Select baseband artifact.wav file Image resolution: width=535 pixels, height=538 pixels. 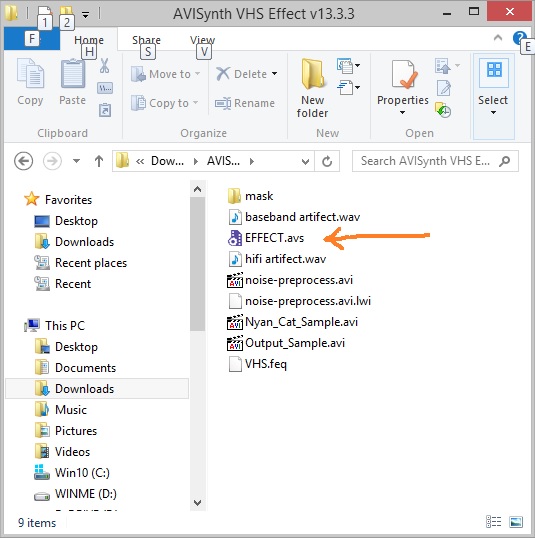tap(294, 217)
